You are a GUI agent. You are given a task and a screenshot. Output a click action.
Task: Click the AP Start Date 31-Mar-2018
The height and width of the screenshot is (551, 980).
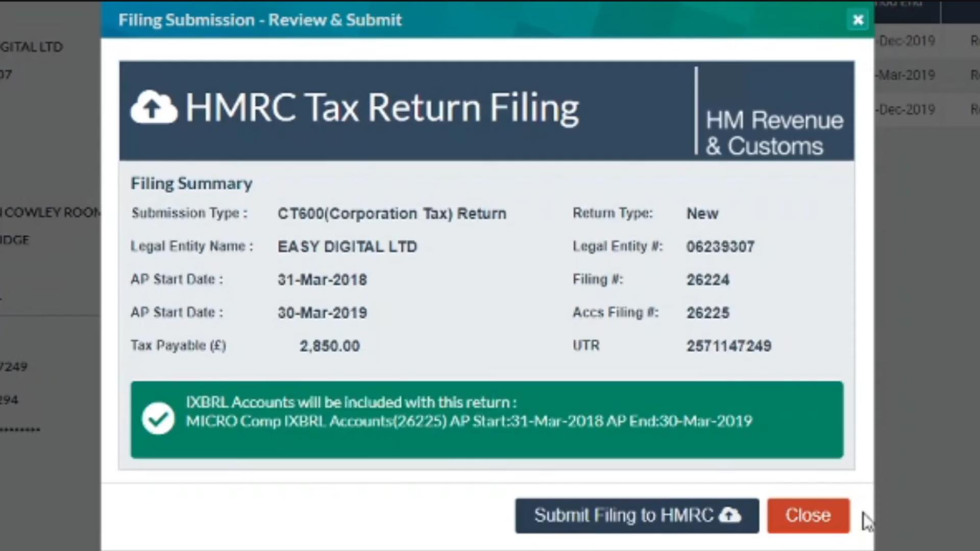pos(322,280)
